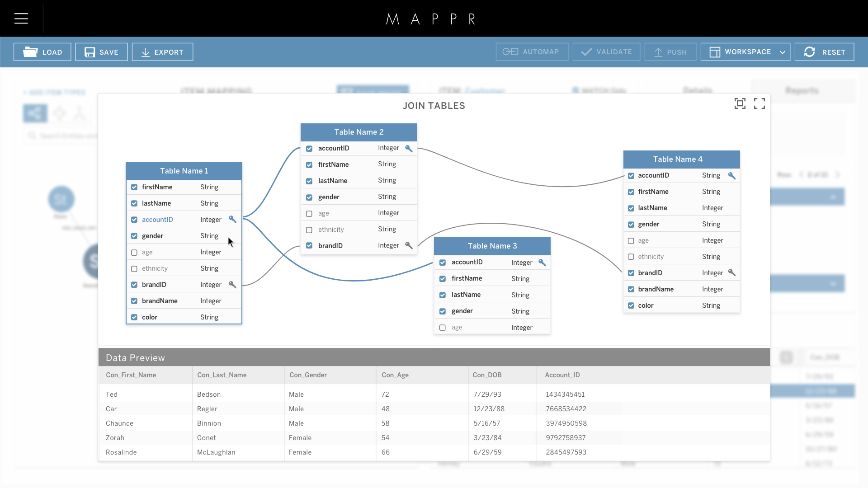Screen dimensions: 868x488
Task: Click the cell 'McLaughlan' in Data Preview
Action: coord(216,452)
